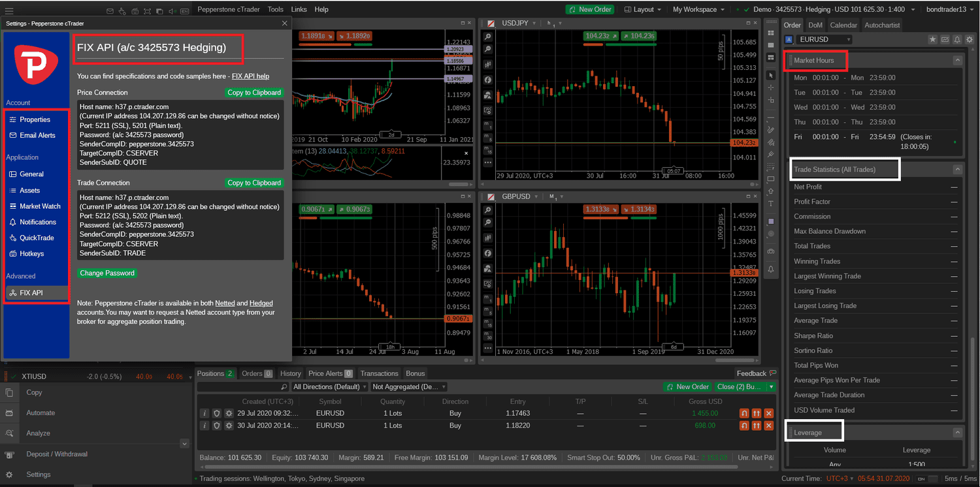Switch to the Autochartist tab
980x487 pixels.
tap(882, 25)
